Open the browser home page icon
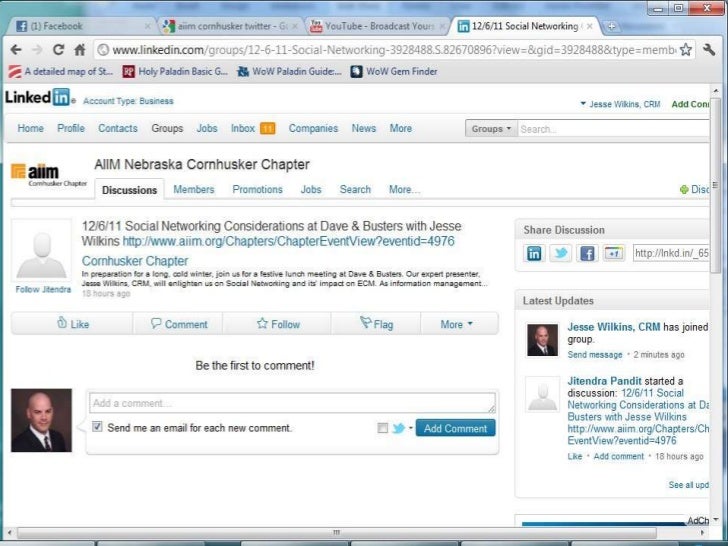Image resolution: width=728 pixels, height=546 pixels. pyautogui.click(x=80, y=50)
